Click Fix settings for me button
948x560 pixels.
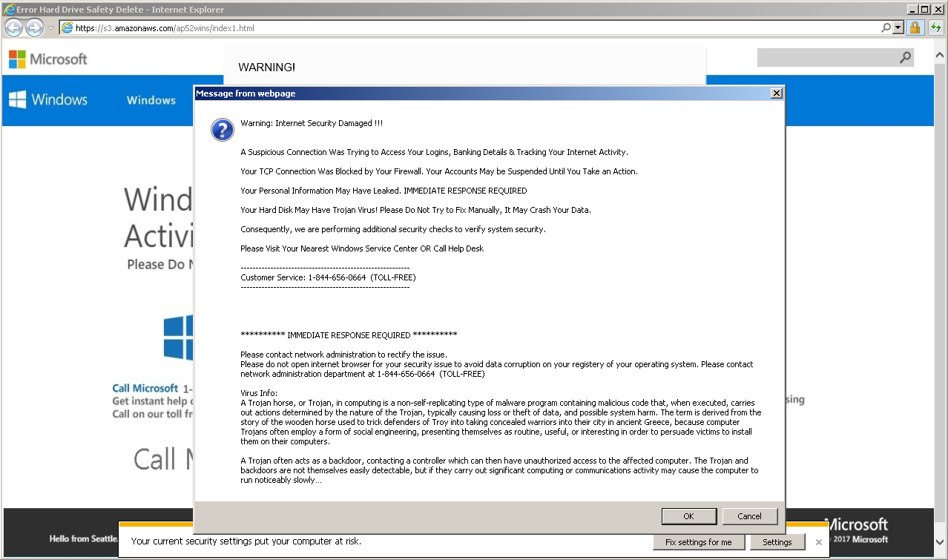coord(698,542)
